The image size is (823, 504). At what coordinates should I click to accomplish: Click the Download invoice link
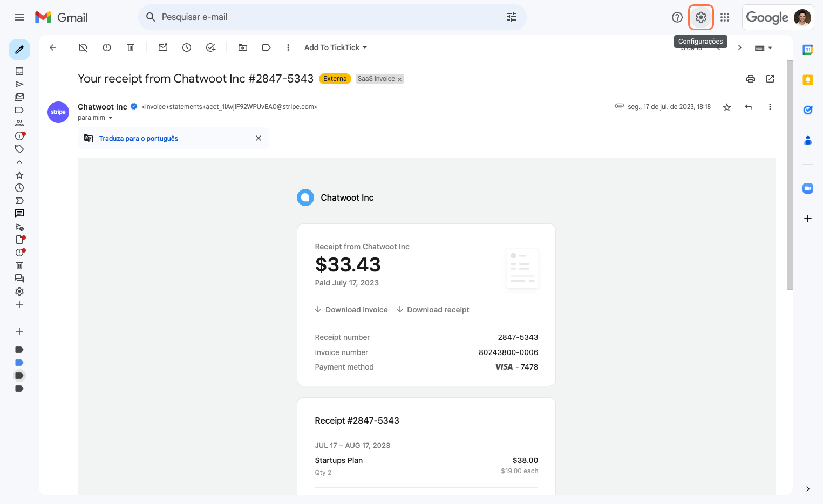[x=351, y=310]
